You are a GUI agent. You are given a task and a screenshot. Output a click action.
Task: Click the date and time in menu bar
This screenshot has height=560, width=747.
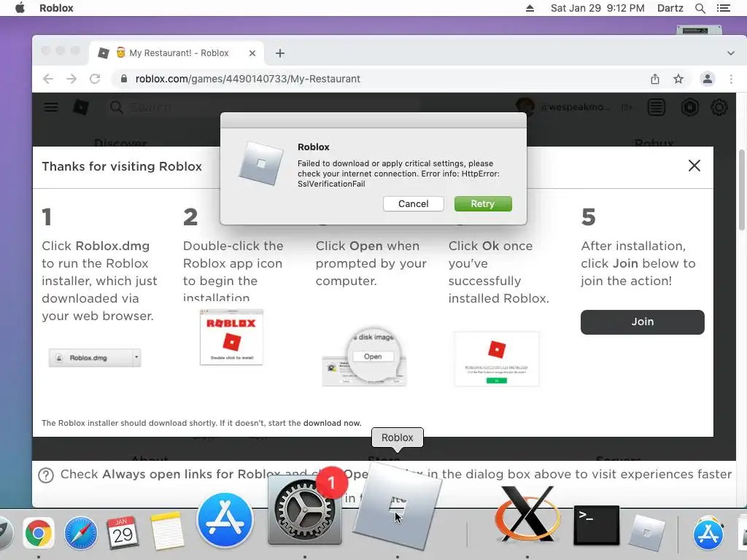coord(597,8)
